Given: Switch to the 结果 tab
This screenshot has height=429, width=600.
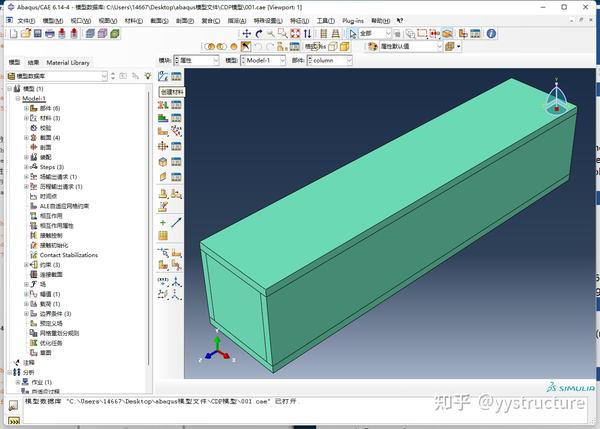Looking at the screenshot, I should point(33,62).
